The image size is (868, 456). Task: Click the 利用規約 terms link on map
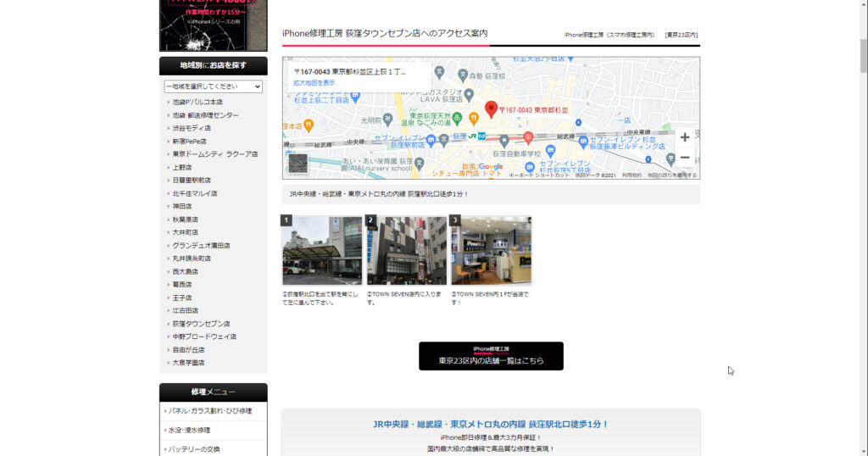pyautogui.click(x=631, y=175)
